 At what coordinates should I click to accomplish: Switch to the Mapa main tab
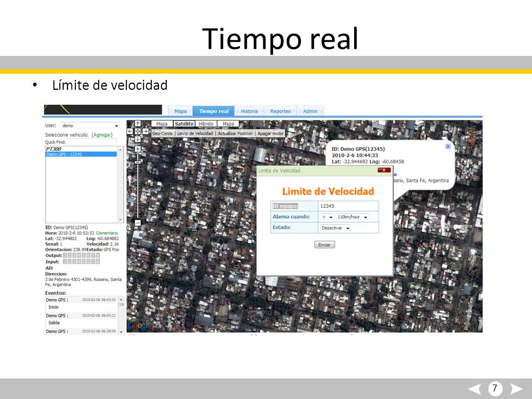[x=181, y=111]
